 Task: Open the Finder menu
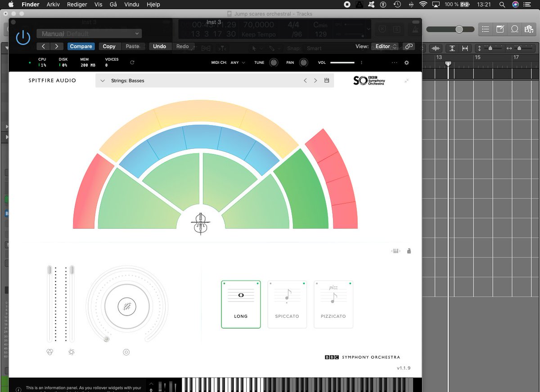pyautogui.click(x=31, y=4)
